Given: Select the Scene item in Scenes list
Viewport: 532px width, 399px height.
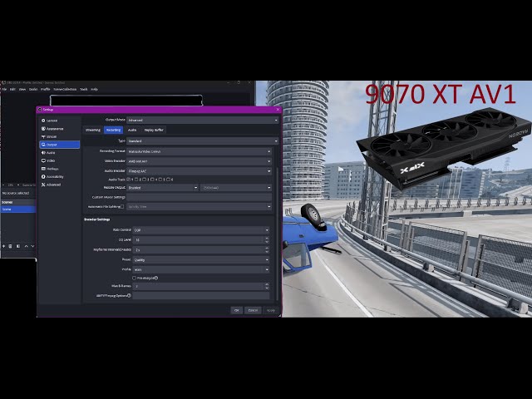Looking at the screenshot, I should click(17, 209).
